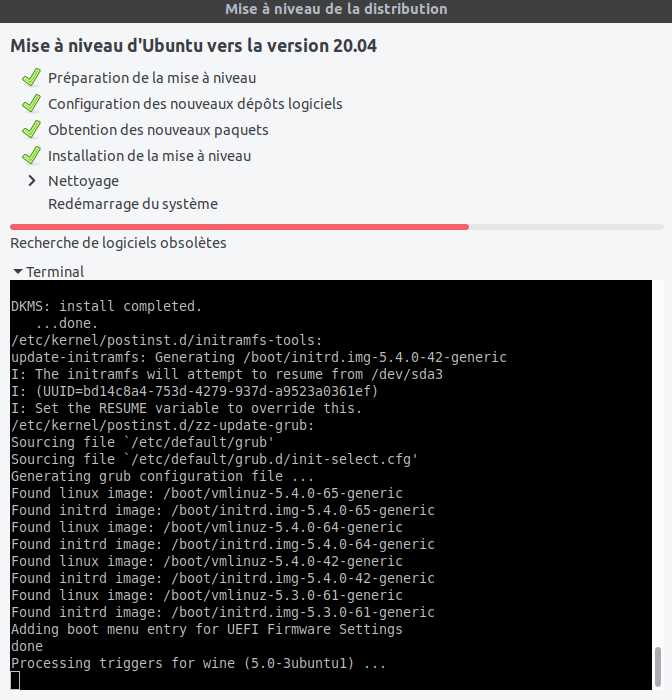Click the Terminal expander label
672x700 pixels.
55,272
